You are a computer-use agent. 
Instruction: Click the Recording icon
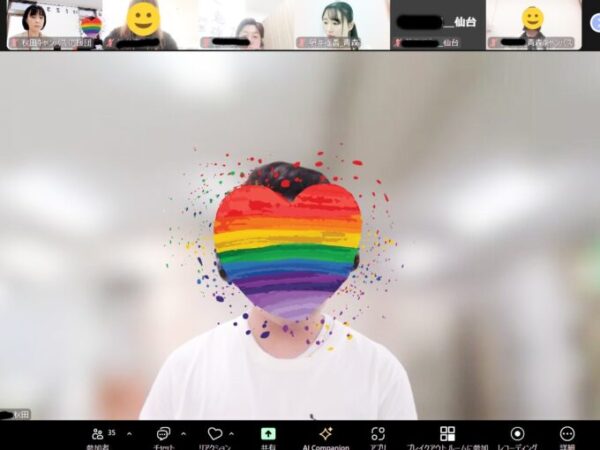coord(517,434)
